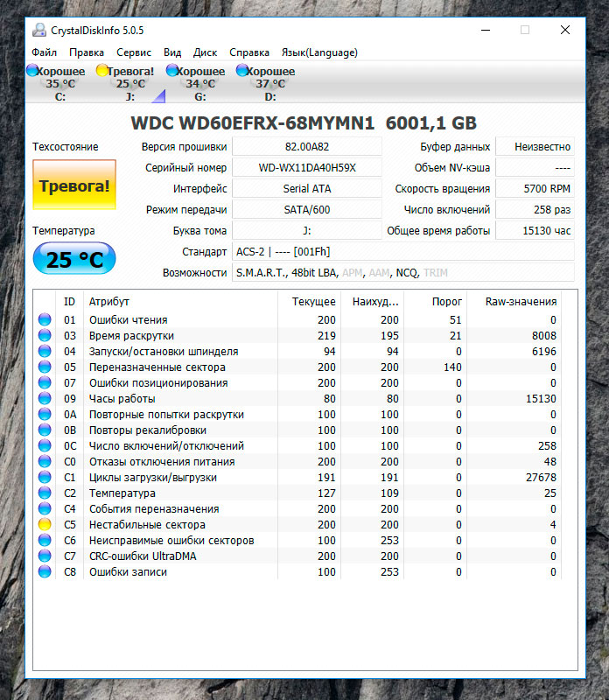Screen dimensions: 609x700
Task: Click blue status icon for attribute 01
Action: pyautogui.click(x=45, y=320)
